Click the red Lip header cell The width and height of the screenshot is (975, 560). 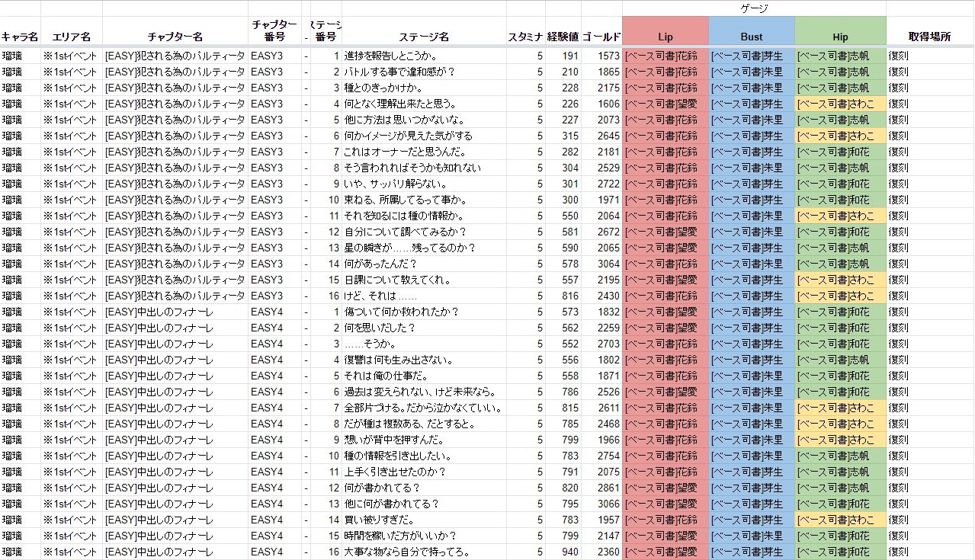pyautogui.click(x=665, y=37)
